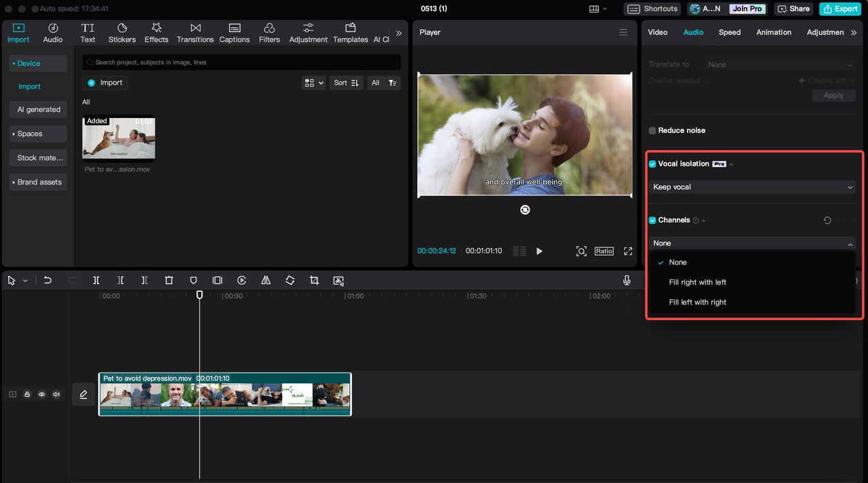This screenshot has width=868, height=483.
Task: Click the rotate handle below the preview
Action: (x=525, y=210)
